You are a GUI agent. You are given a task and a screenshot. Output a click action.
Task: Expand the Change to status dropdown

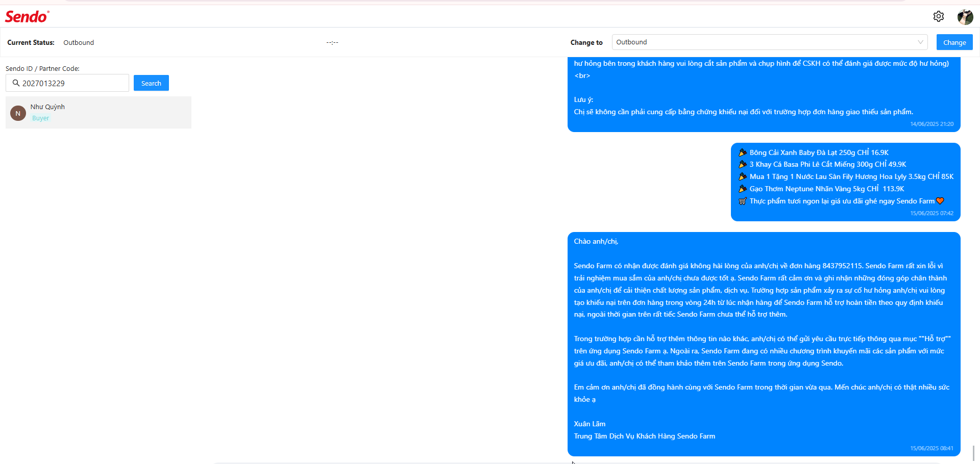pos(770,42)
